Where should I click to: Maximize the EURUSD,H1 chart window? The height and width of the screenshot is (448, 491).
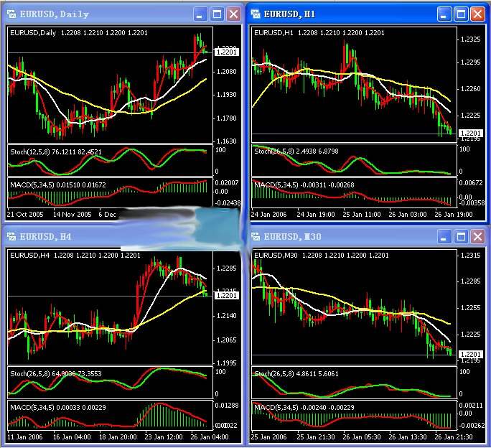[461, 14]
